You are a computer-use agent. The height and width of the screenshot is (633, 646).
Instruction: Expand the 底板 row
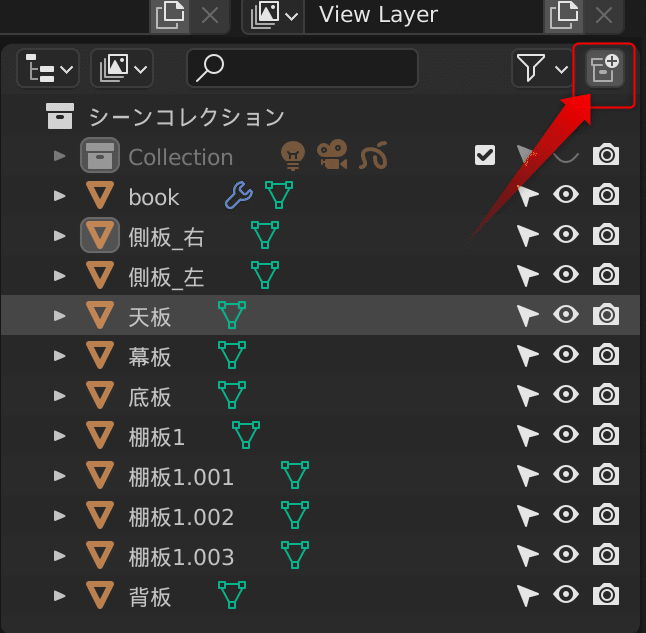[60, 396]
